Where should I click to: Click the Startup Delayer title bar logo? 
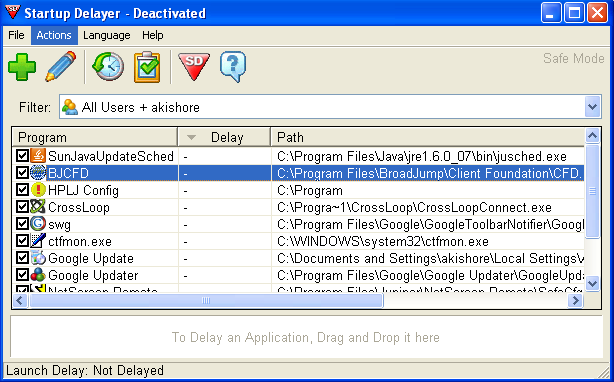(13, 13)
